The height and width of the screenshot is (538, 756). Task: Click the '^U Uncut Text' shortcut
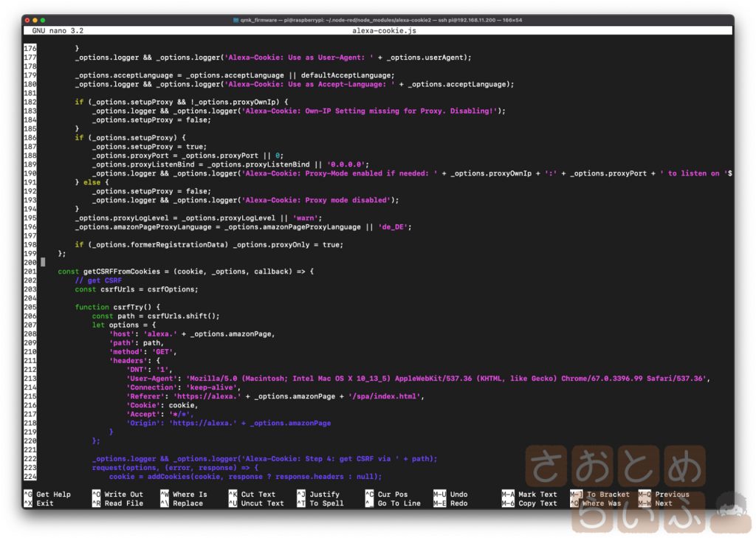click(x=256, y=503)
